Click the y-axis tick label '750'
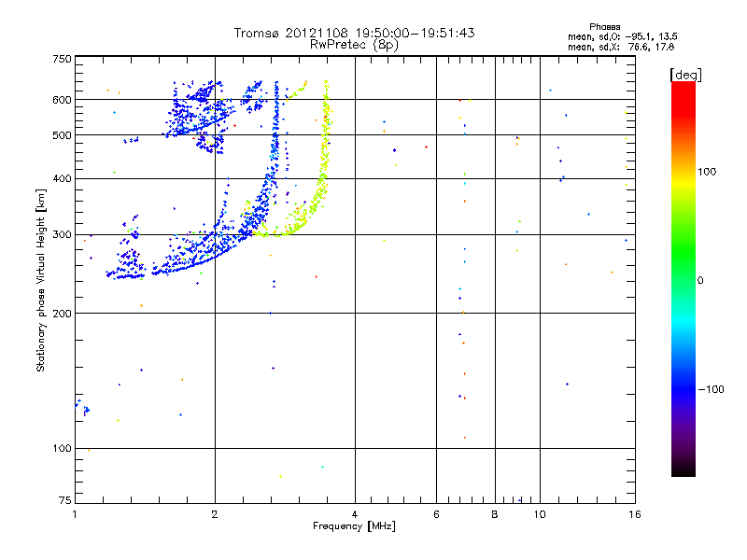 click(x=62, y=59)
